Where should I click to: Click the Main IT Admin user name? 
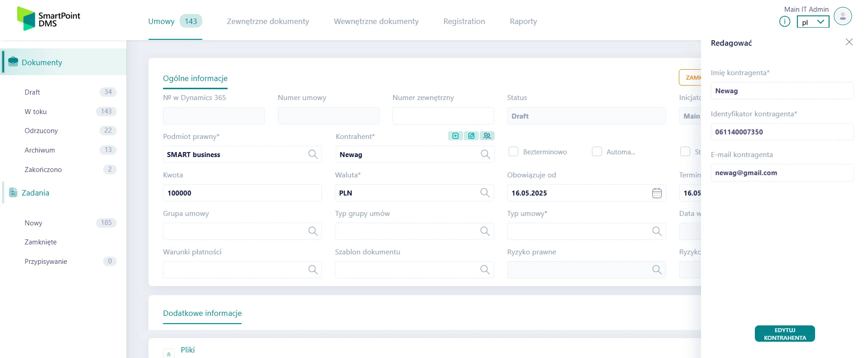(806, 9)
